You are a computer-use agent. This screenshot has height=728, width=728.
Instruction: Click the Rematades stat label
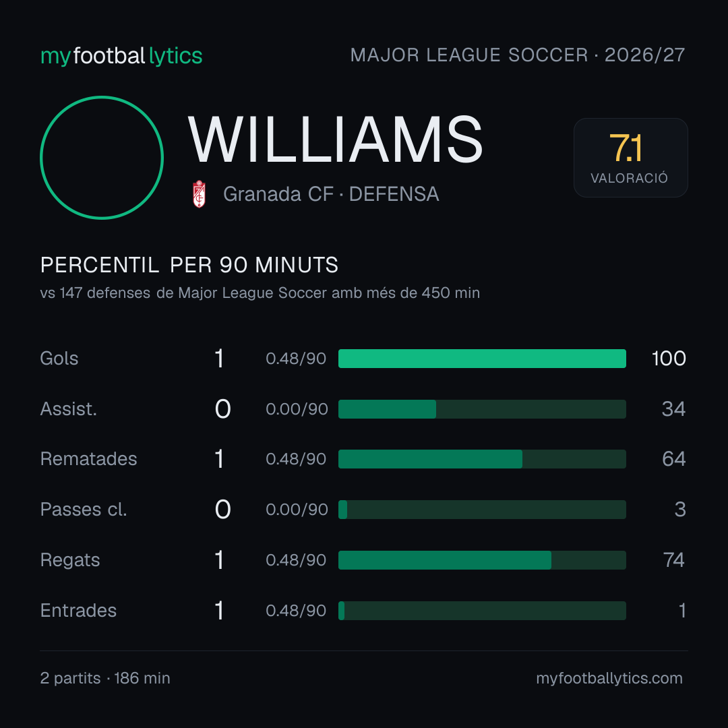point(89,459)
